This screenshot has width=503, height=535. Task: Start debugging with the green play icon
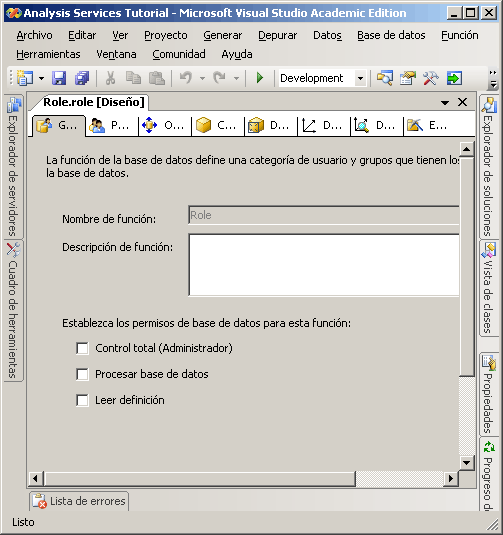[x=260, y=78]
